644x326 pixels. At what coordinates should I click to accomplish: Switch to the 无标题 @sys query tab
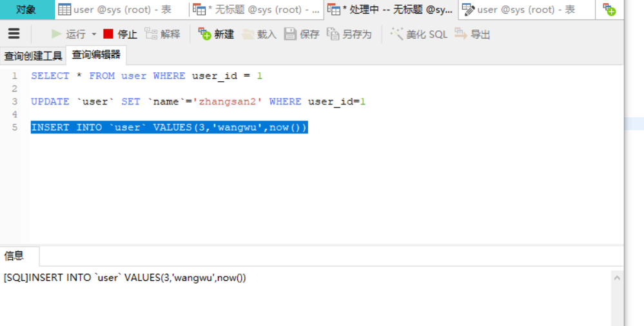257,10
